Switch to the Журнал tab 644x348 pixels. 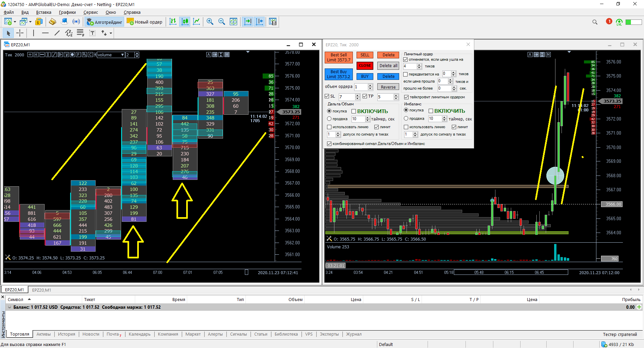click(354, 334)
